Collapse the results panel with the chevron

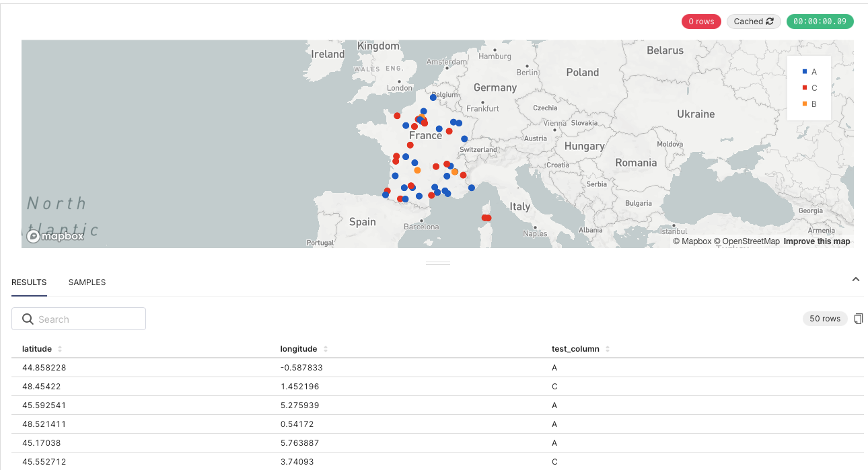click(x=856, y=279)
